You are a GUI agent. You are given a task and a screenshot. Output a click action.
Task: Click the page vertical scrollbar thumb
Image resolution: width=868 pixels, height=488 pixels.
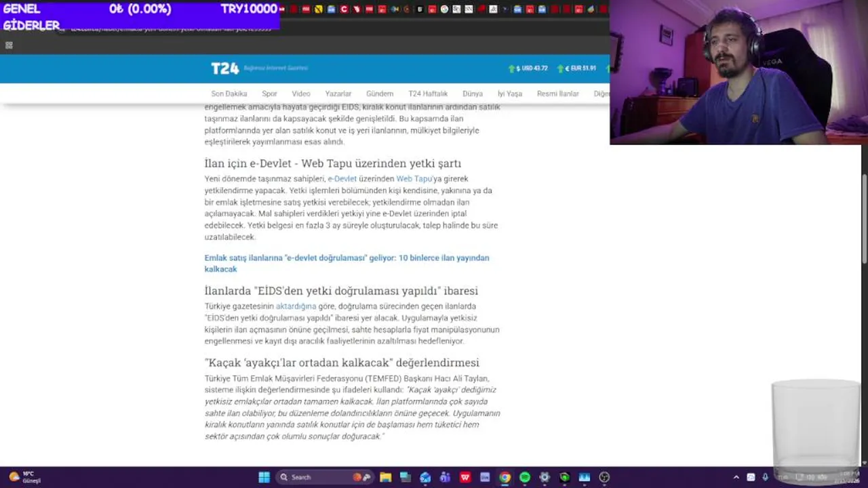[864, 219]
